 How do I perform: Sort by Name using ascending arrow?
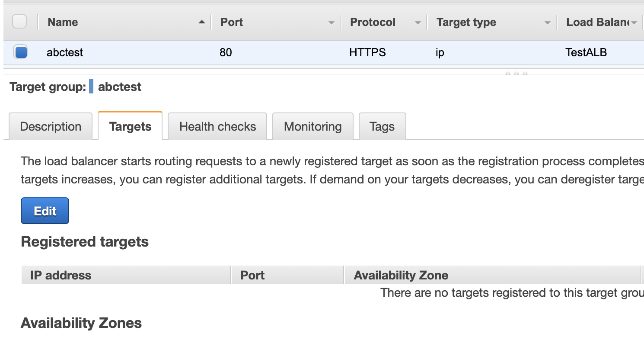[201, 22]
